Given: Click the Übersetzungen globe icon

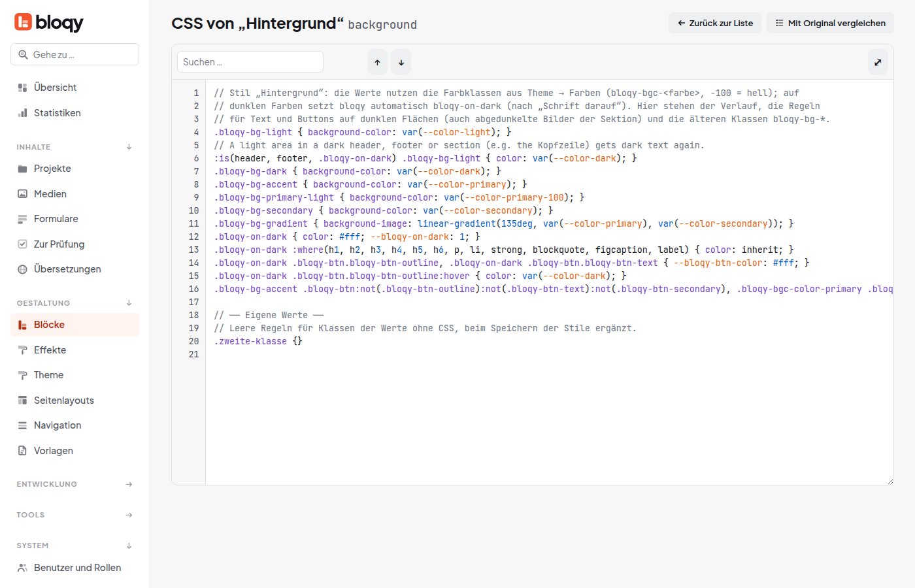Looking at the screenshot, I should coord(22,269).
